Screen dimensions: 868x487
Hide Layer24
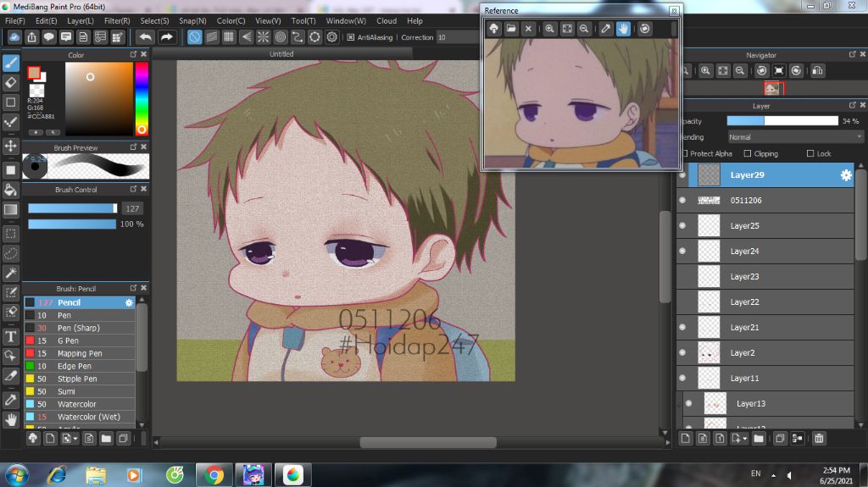[682, 252]
